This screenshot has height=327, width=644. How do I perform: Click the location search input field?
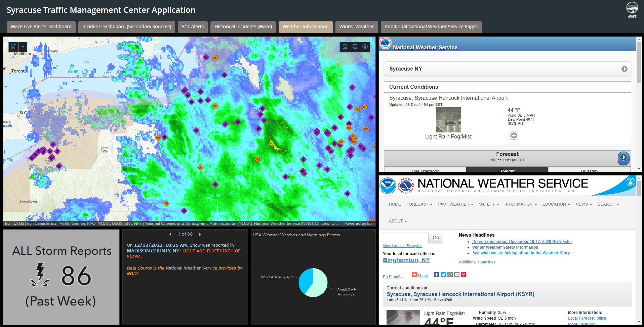pos(405,238)
